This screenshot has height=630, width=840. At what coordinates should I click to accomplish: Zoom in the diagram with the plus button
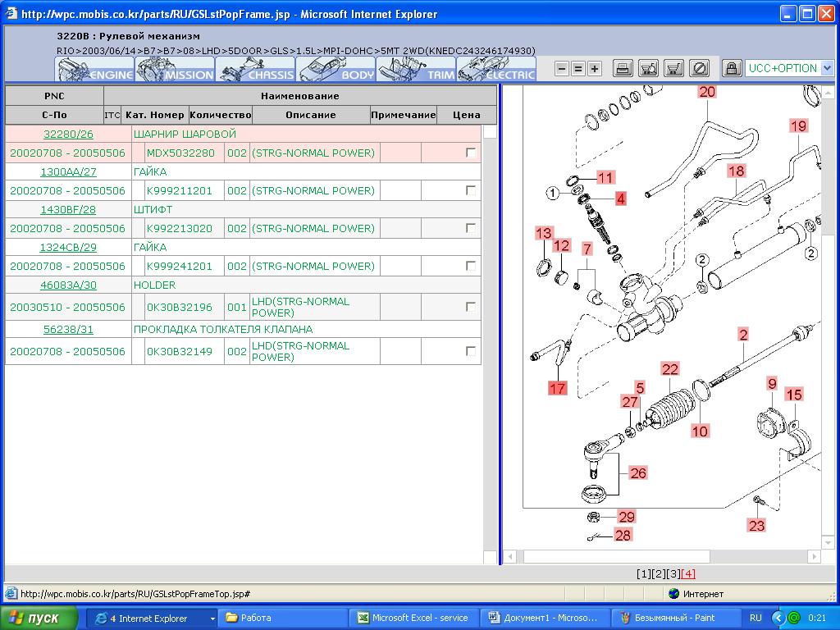point(595,69)
